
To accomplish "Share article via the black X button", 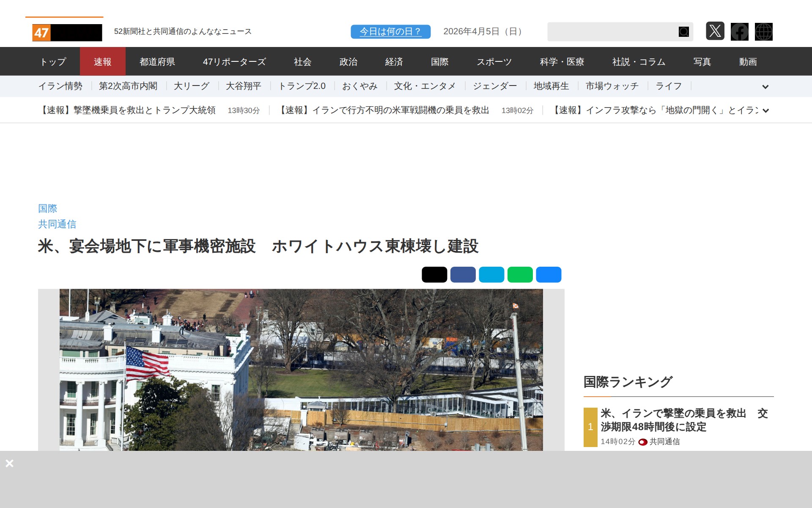I will 434,274.
